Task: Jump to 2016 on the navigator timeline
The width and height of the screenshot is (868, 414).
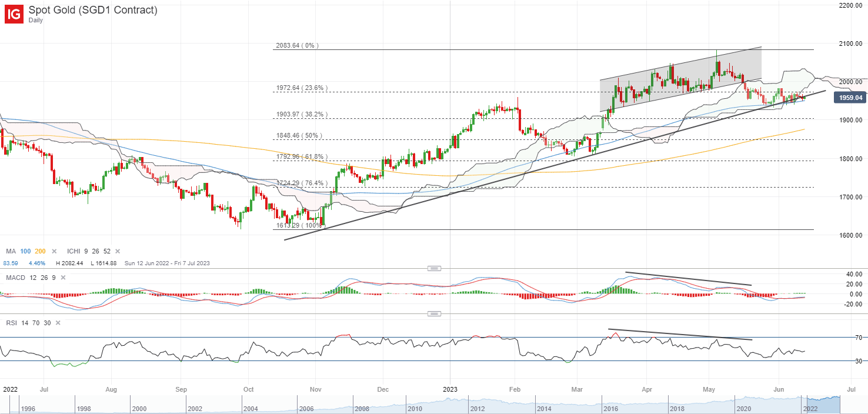Action: [x=610, y=408]
